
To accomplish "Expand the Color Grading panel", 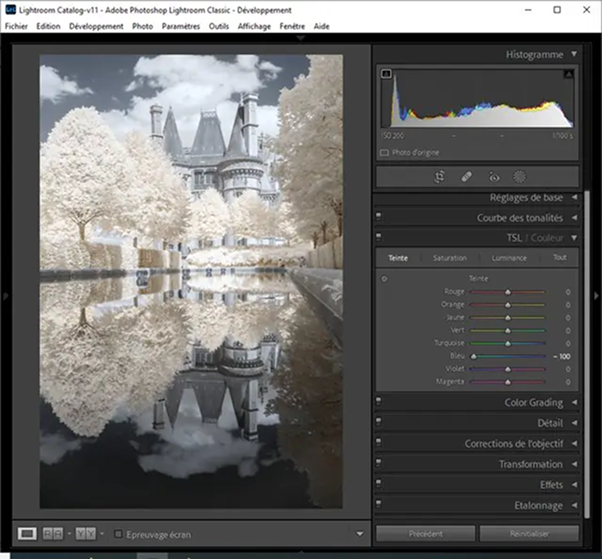I will coord(575,402).
